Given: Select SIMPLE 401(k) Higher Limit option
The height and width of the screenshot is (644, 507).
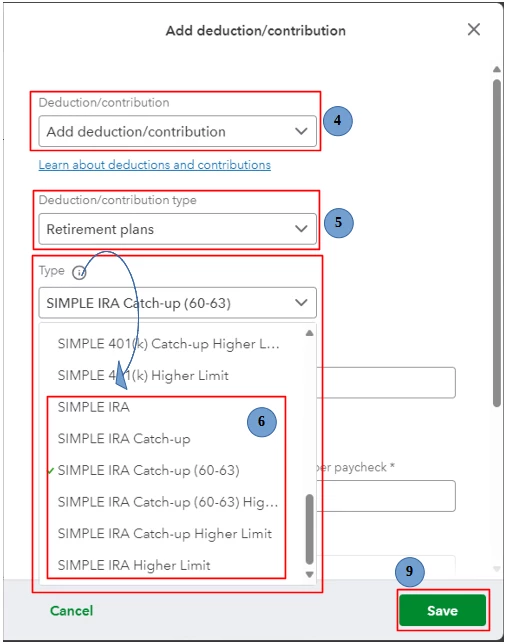Looking at the screenshot, I should tap(143, 375).
